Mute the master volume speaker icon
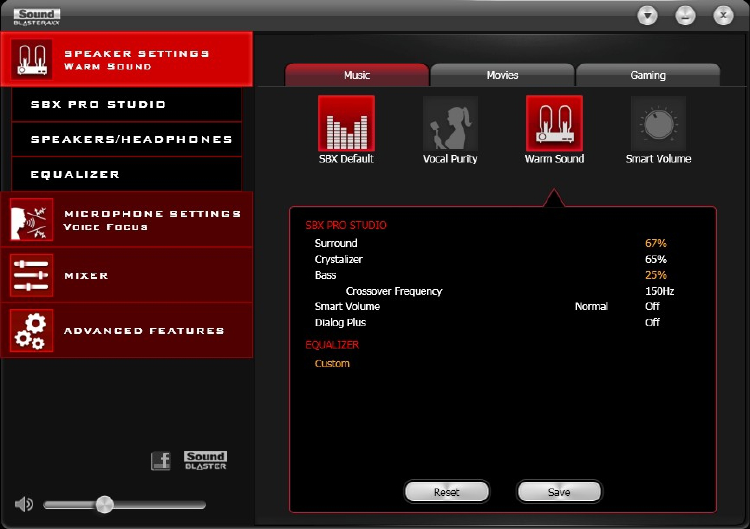 pyautogui.click(x=23, y=504)
